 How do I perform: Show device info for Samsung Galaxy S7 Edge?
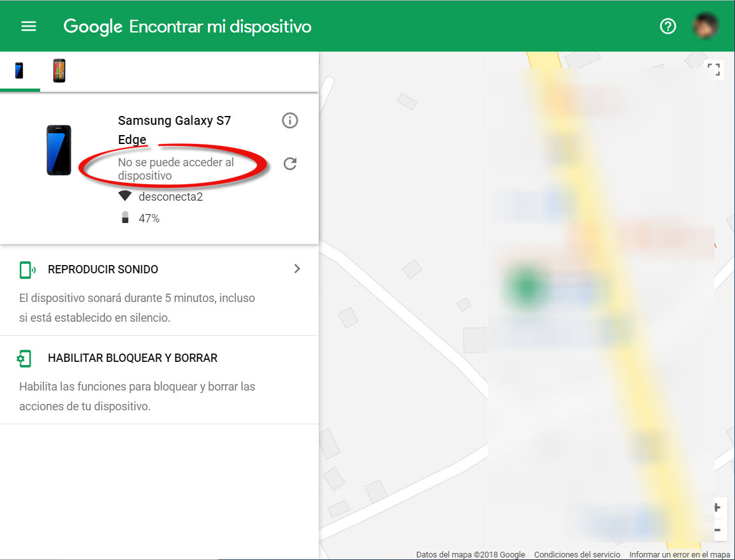tap(289, 120)
